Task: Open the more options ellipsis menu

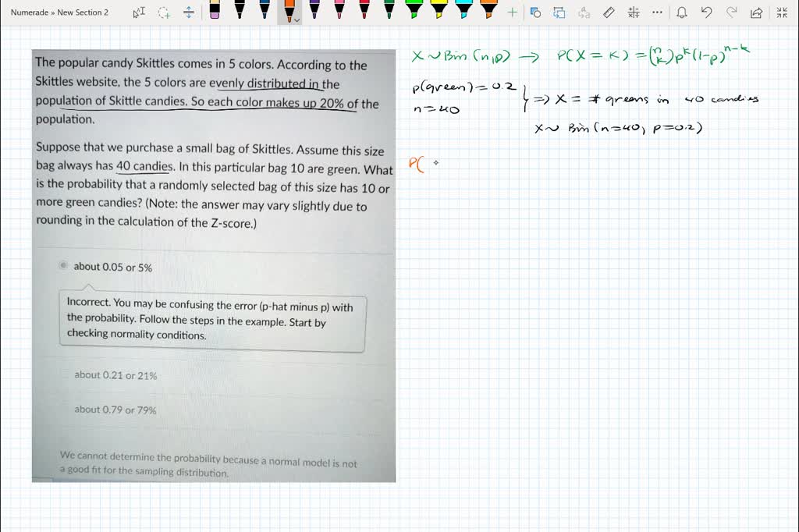Action: (657, 12)
